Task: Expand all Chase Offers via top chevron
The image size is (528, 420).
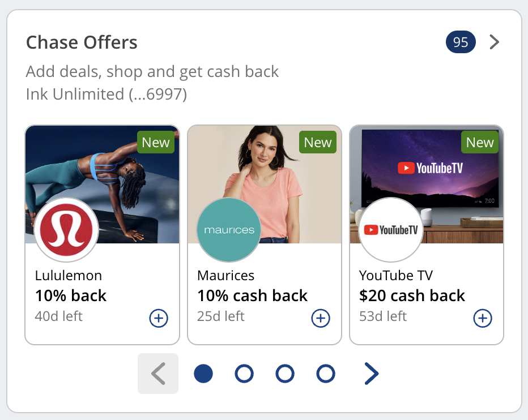Action: pos(494,42)
